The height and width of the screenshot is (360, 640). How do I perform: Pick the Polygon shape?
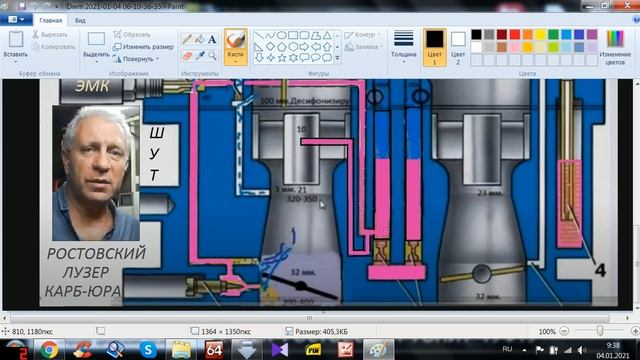(x=316, y=36)
